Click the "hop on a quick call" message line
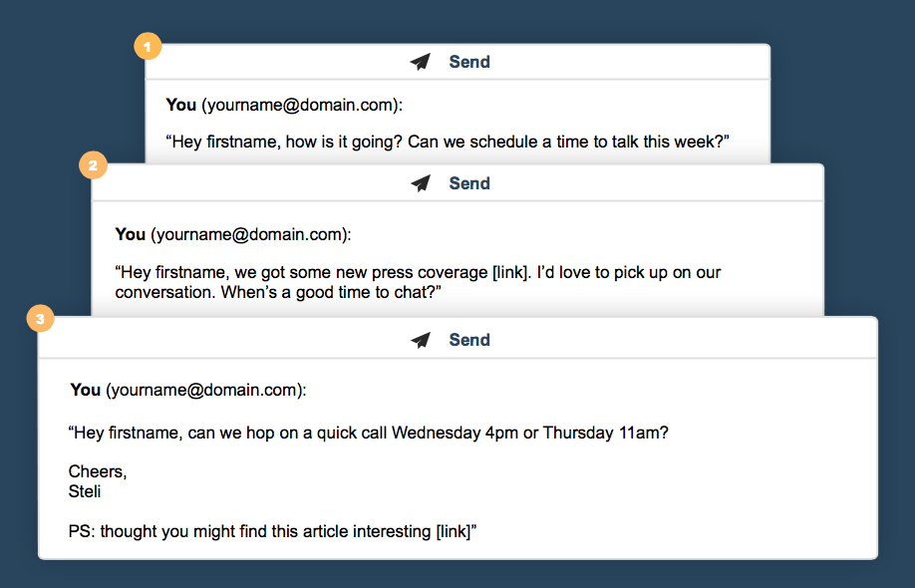Screen dimensions: 915x588 [368, 434]
